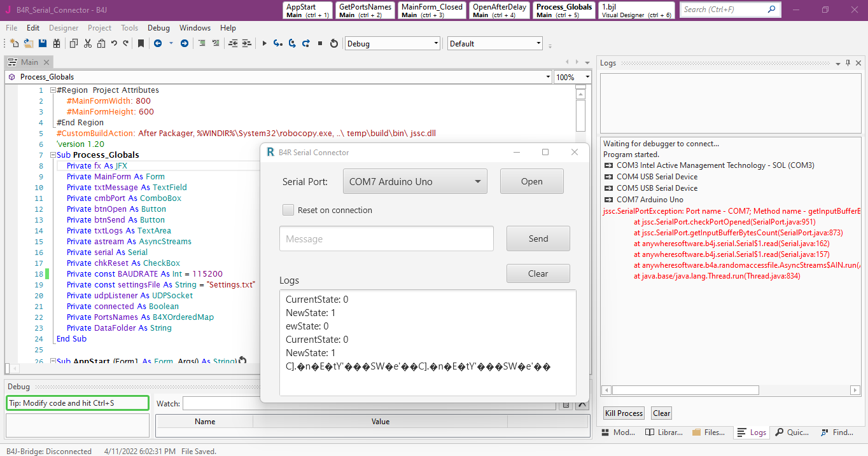Screen dimensions: 868x456
Task: Open the Default build selector dropdown
Action: (495, 43)
